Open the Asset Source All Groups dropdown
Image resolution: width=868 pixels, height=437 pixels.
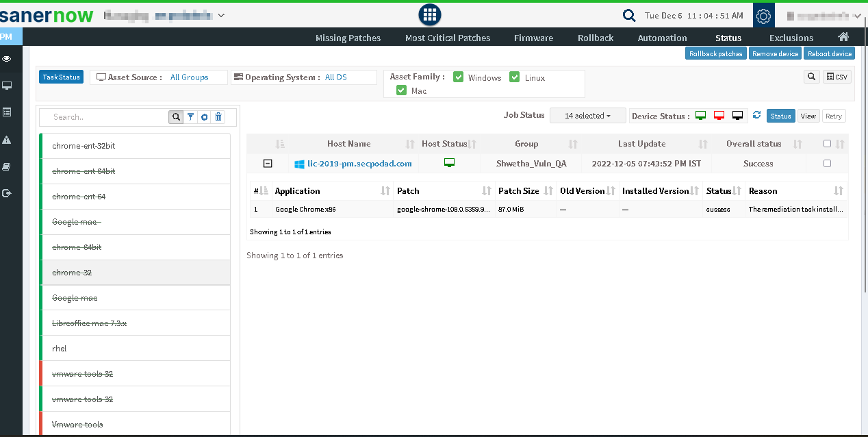(x=190, y=77)
